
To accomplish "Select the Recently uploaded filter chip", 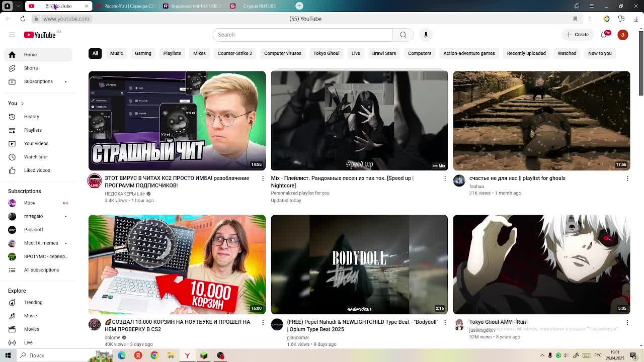I will click(x=526, y=53).
